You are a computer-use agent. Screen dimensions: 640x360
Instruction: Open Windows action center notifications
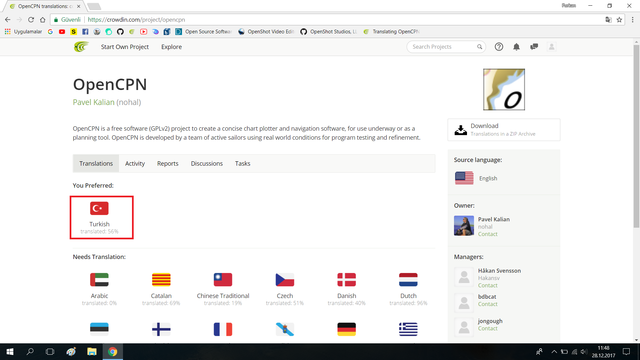[626, 351]
